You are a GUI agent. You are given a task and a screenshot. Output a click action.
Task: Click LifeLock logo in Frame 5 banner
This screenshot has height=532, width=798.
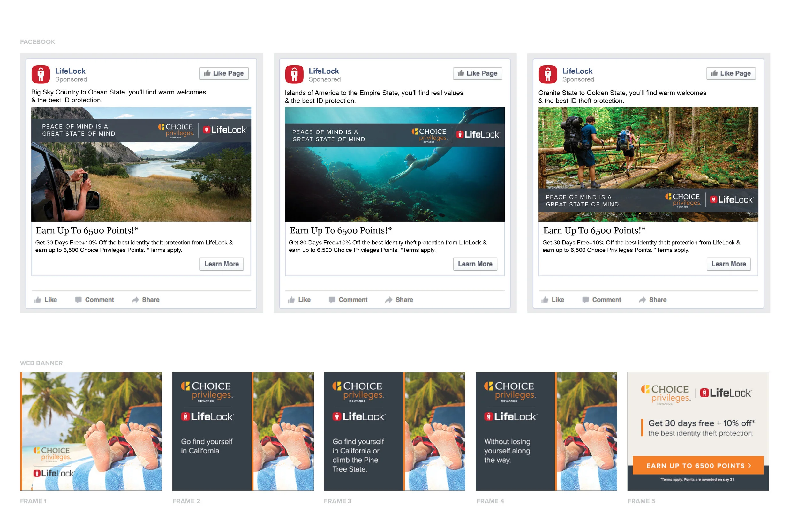point(726,393)
